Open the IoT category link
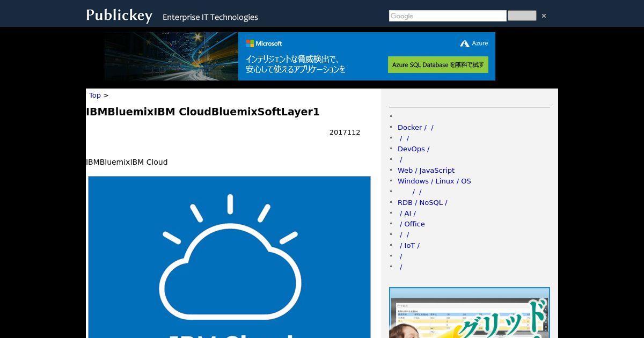Viewport: 644px width, 338px height. (409, 245)
